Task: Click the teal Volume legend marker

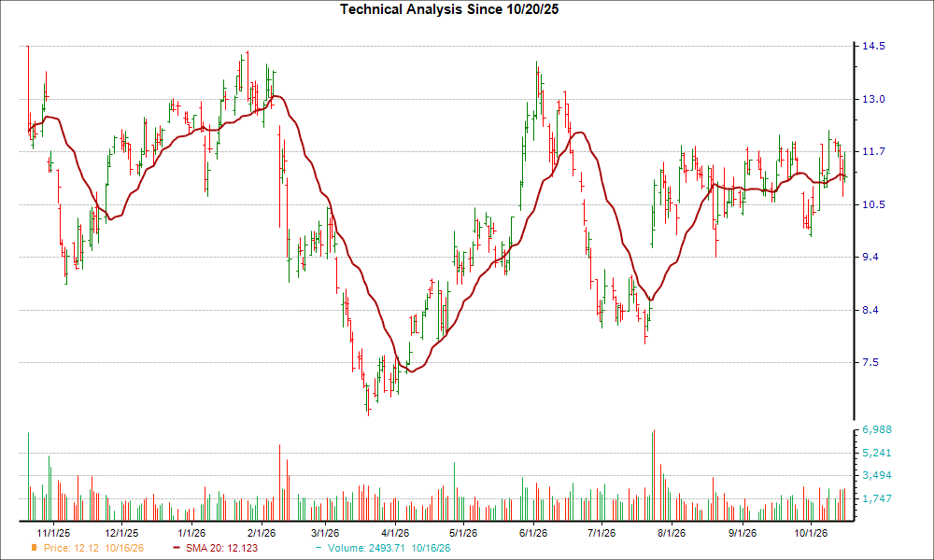Action: (x=318, y=548)
